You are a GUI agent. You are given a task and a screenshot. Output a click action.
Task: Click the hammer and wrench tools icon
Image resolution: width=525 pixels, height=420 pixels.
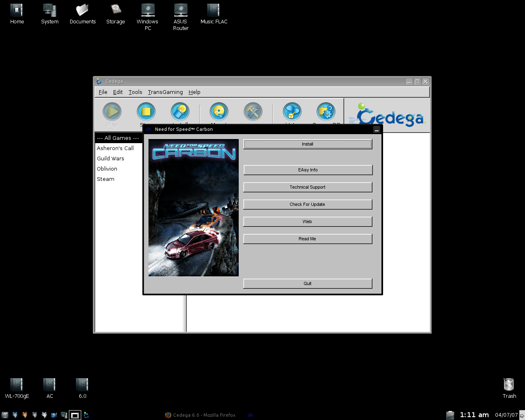(x=253, y=112)
